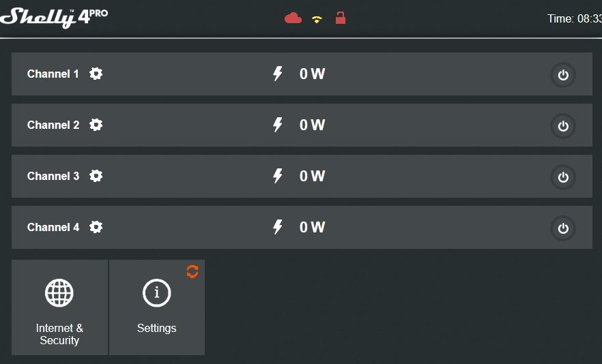602x364 pixels.
Task: Click the info circle icon in Settings
Action: click(x=157, y=293)
